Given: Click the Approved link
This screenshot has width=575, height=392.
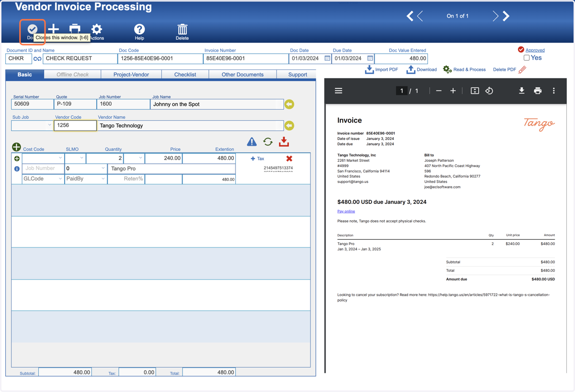Looking at the screenshot, I should pyautogui.click(x=535, y=50).
